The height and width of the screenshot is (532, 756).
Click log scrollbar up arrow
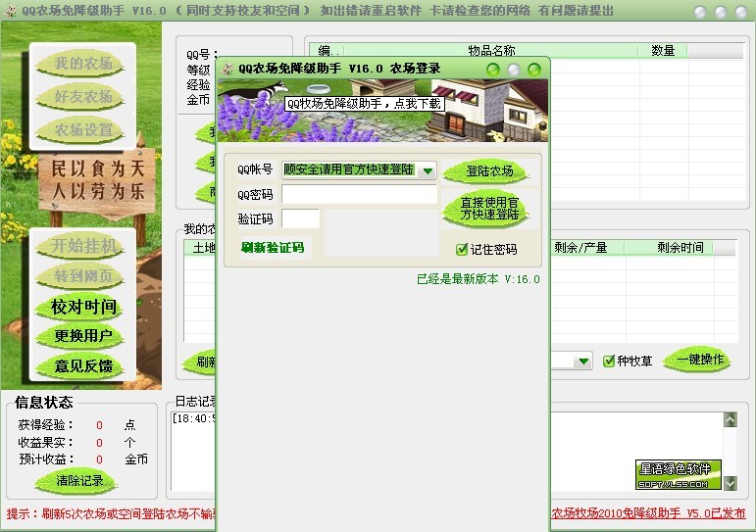[x=731, y=419]
